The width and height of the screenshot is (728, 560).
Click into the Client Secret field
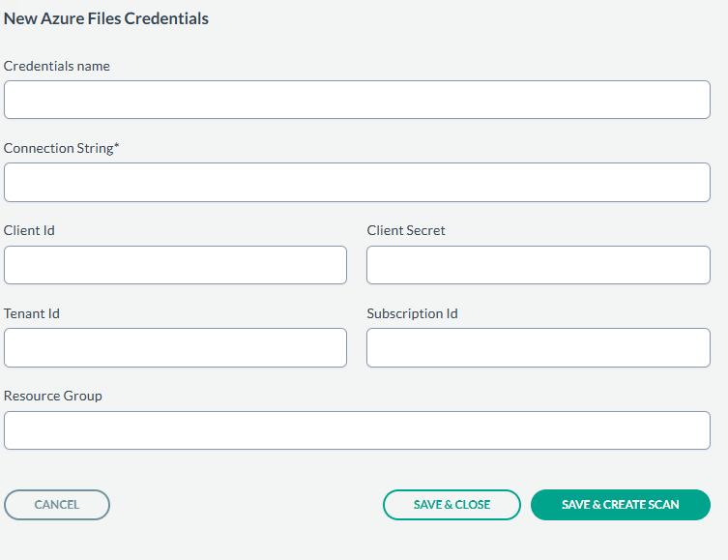538,265
